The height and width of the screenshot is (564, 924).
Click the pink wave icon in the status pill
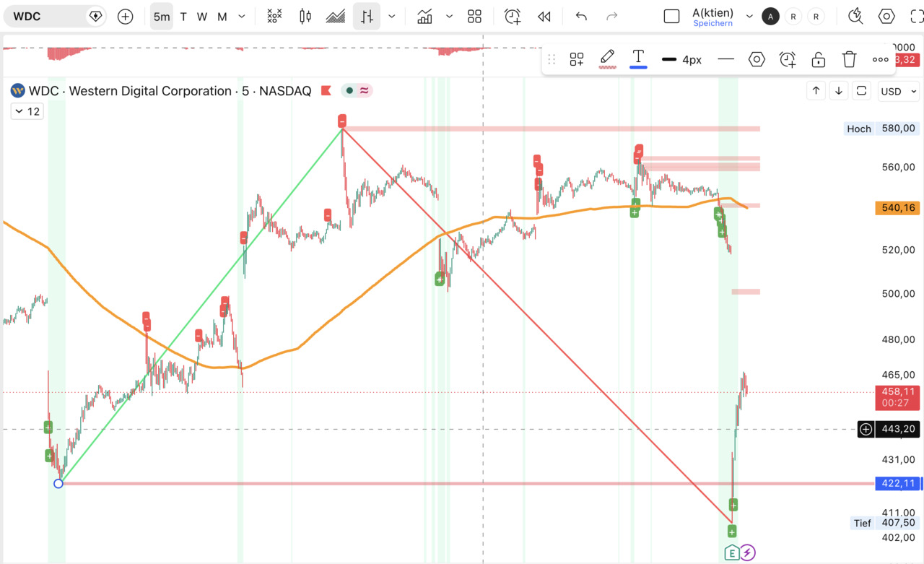364,91
